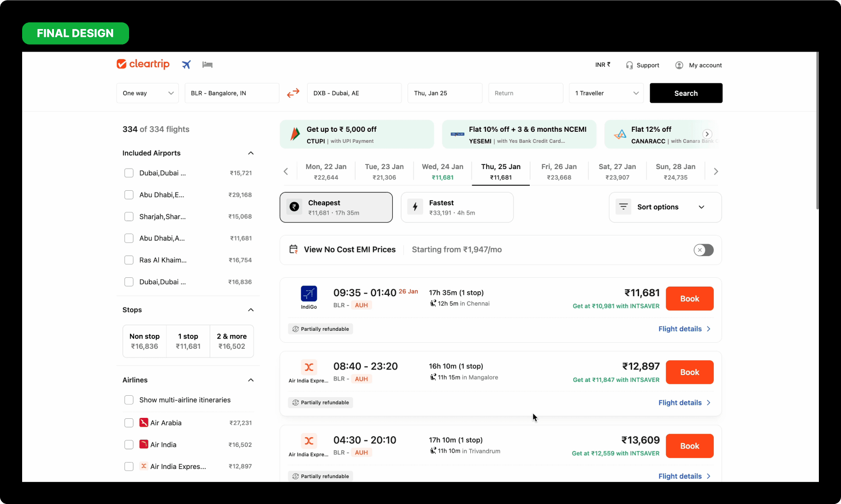Switch to the Fastest flights tab

tap(457, 207)
